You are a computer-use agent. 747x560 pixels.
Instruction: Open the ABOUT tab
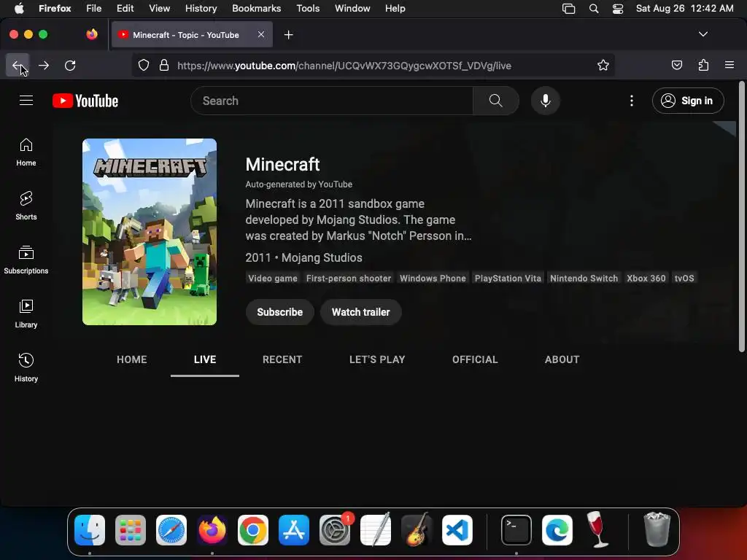562,359
